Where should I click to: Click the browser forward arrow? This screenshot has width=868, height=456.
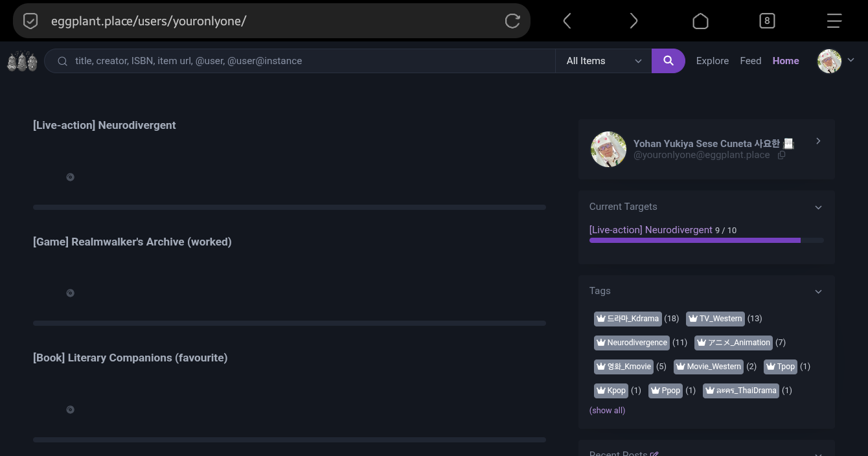coord(634,21)
